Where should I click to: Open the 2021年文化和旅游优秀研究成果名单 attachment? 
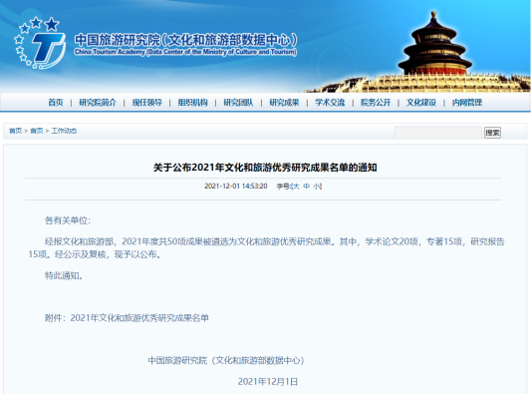pos(139,318)
